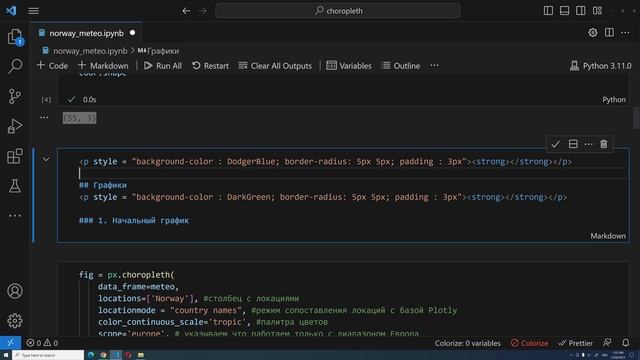Image resolution: width=640 pixels, height=360 pixels.
Task: Click the Markdown language label of the cell
Action: click(608, 236)
